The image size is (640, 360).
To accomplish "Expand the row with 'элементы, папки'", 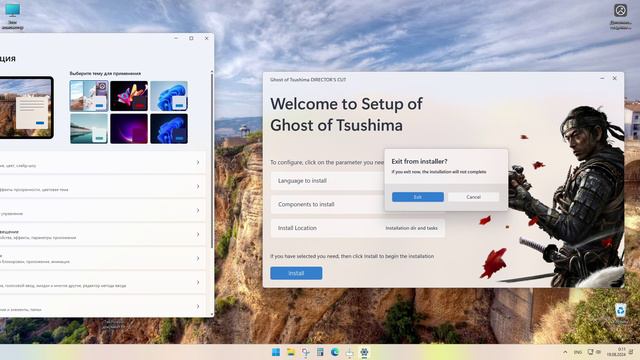I will point(102,306).
